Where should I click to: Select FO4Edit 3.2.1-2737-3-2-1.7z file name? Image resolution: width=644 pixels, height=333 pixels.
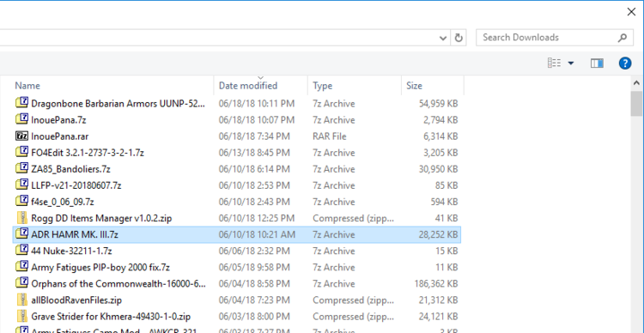88,153
